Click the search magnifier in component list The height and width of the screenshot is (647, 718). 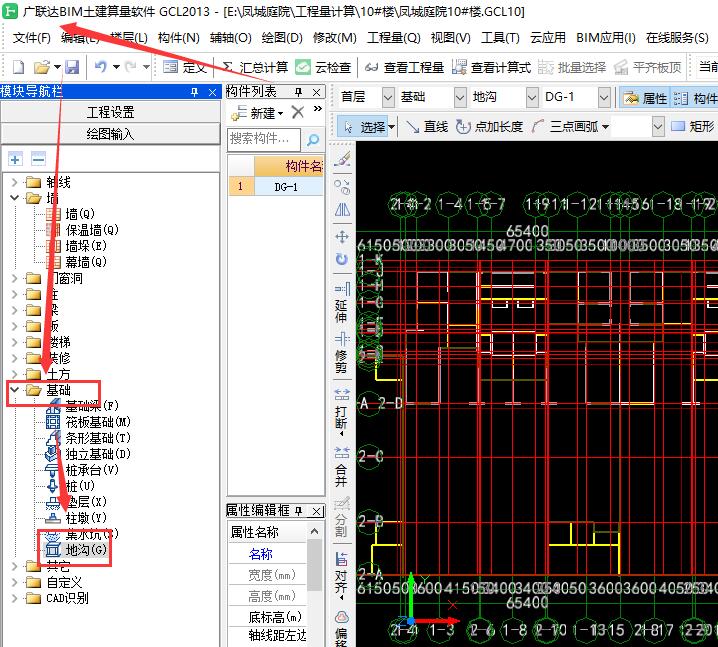[x=313, y=140]
